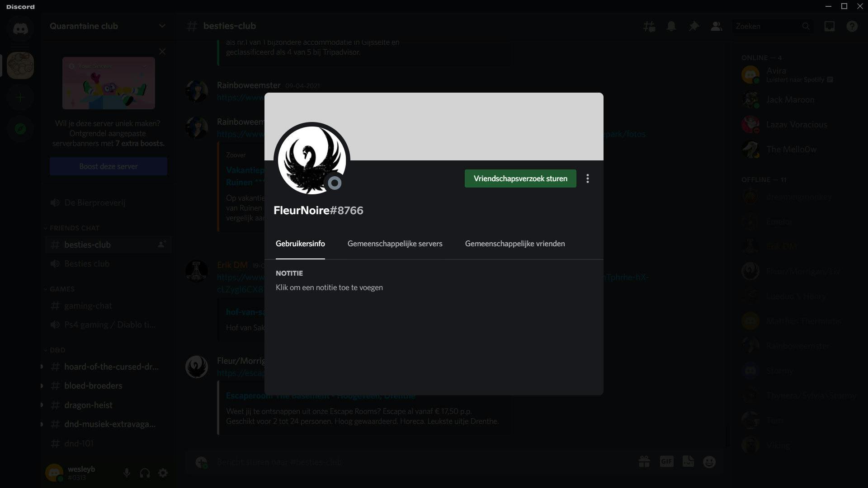
Task: Collapse the FRIENDS CHAT category
Action: (74, 228)
